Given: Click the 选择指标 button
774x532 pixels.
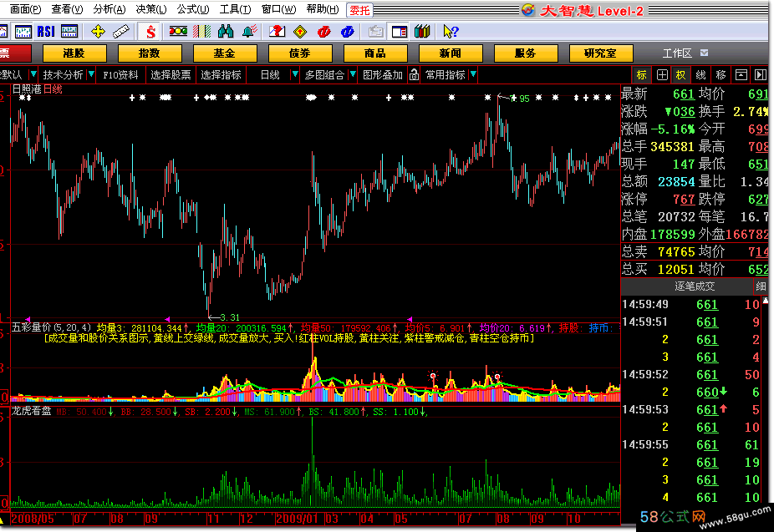Looking at the screenshot, I should click(222, 75).
